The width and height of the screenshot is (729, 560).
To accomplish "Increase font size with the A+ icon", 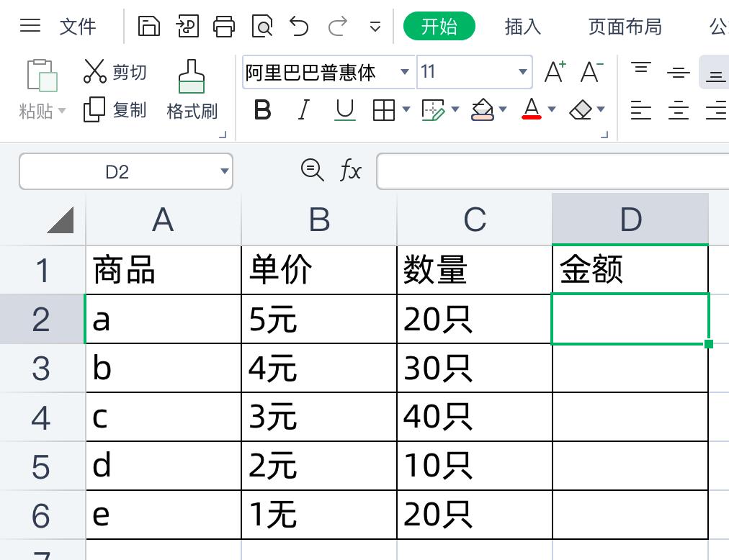I will [555, 71].
